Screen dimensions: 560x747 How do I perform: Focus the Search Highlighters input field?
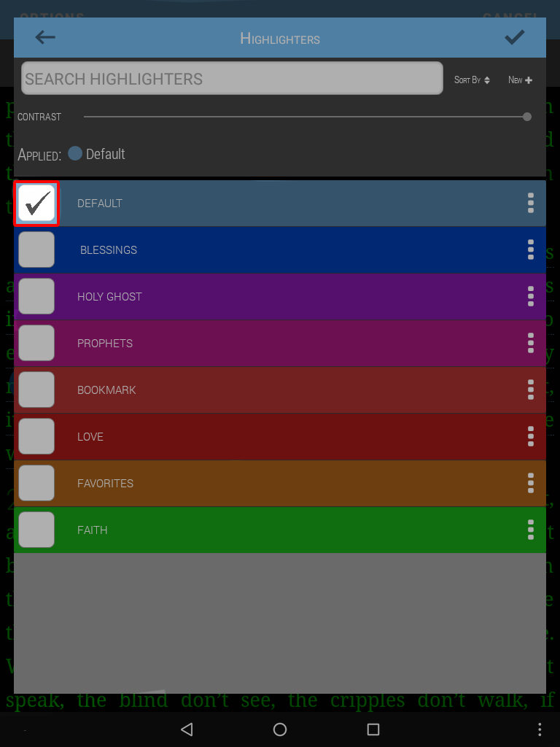232,78
